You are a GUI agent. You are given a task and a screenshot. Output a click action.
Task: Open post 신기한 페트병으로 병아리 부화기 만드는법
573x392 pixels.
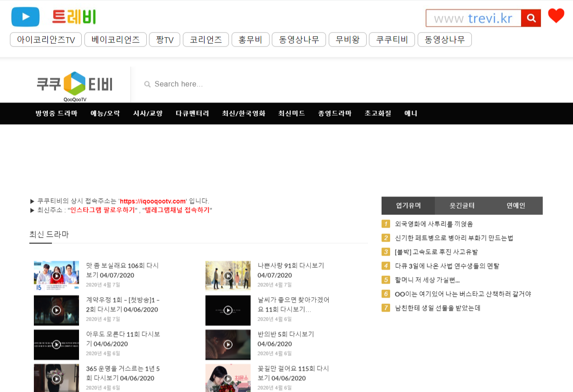point(454,238)
